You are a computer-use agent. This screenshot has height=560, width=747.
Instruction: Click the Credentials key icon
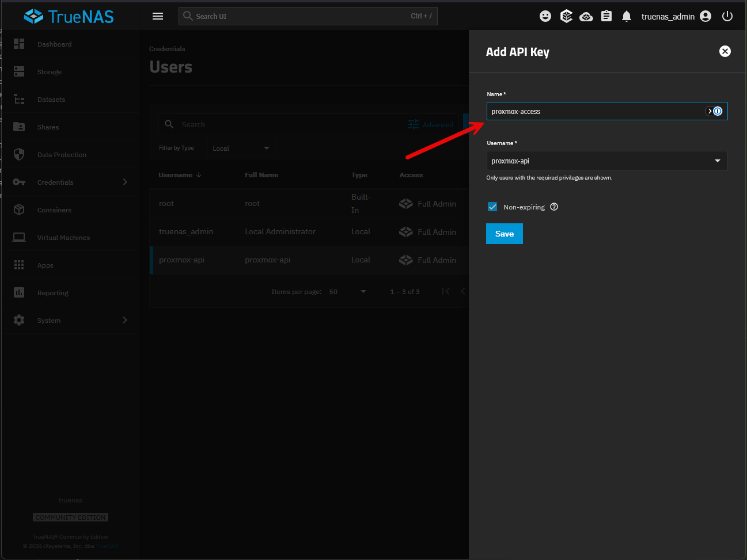pos(19,182)
